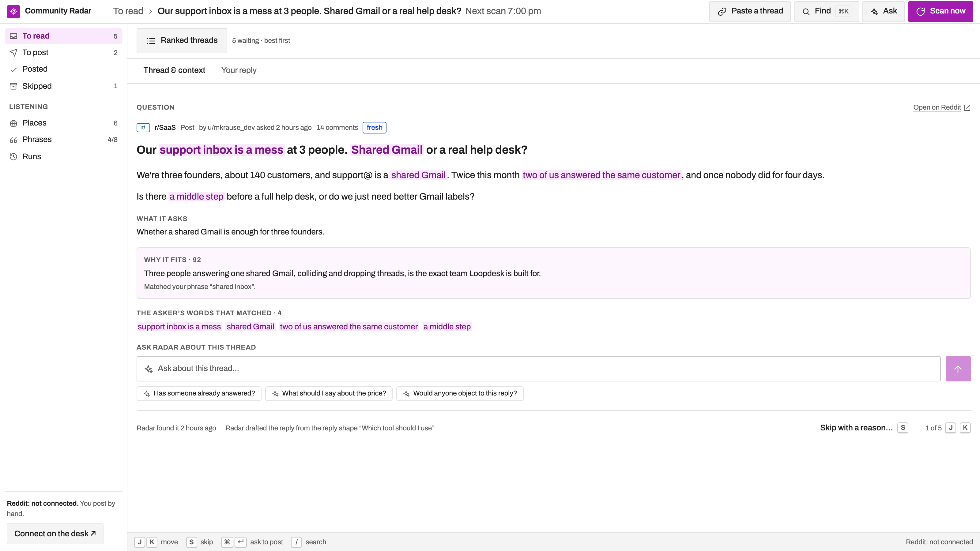Click the 14 comments count
The height and width of the screenshot is (551, 980).
coord(337,127)
